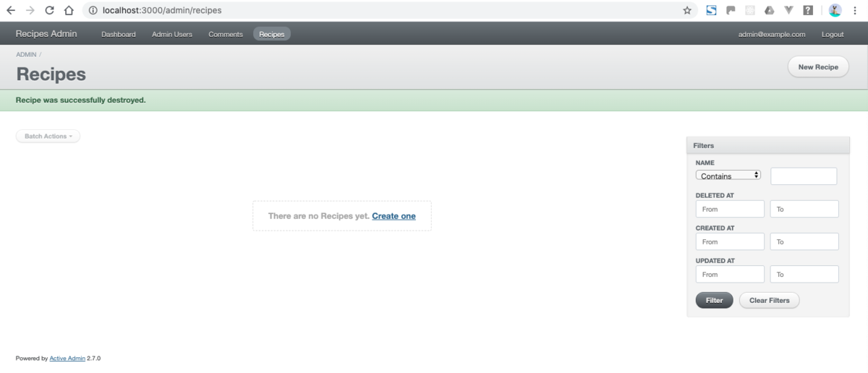Viewport: 868px width, 373px height.
Task: Click the Created At From date field
Action: pos(730,241)
